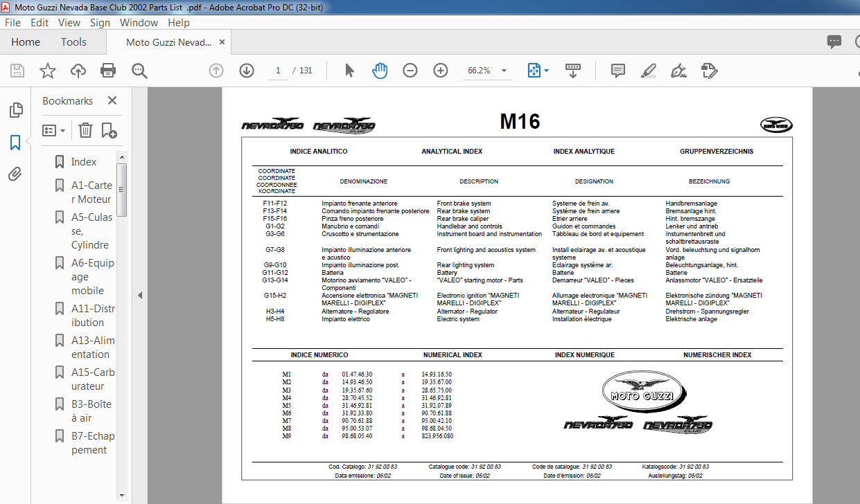
Task: Open the View menu
Action: coord(69,22)
